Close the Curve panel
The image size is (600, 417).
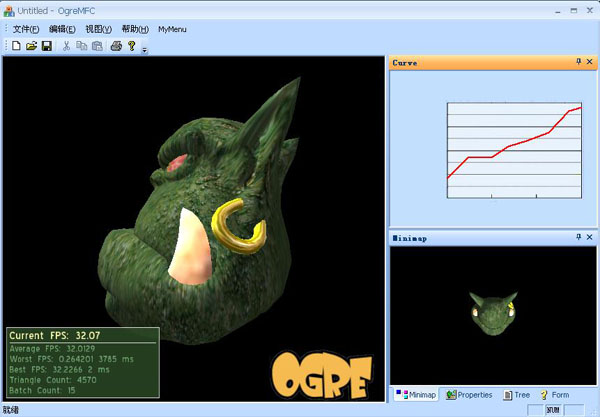tap(590, 62)
